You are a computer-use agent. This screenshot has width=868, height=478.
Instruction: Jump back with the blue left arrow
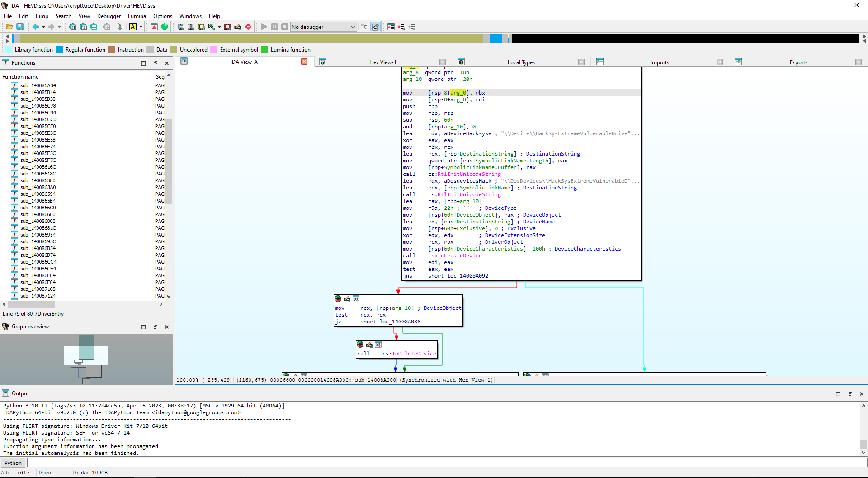pyautogui.click(x=36, y=27)
